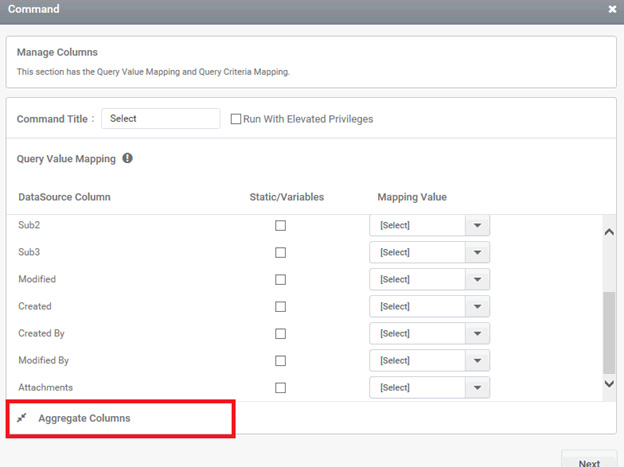Viewport: 624px width, 467px height.
Task: Check the Static/Variables box for Modified
Action: (x=281, y=279)
